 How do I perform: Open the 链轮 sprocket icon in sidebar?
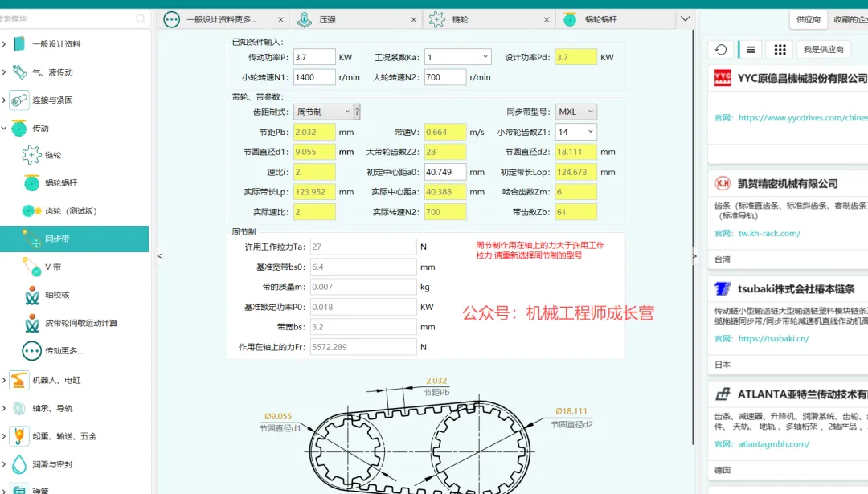[31, 155]
